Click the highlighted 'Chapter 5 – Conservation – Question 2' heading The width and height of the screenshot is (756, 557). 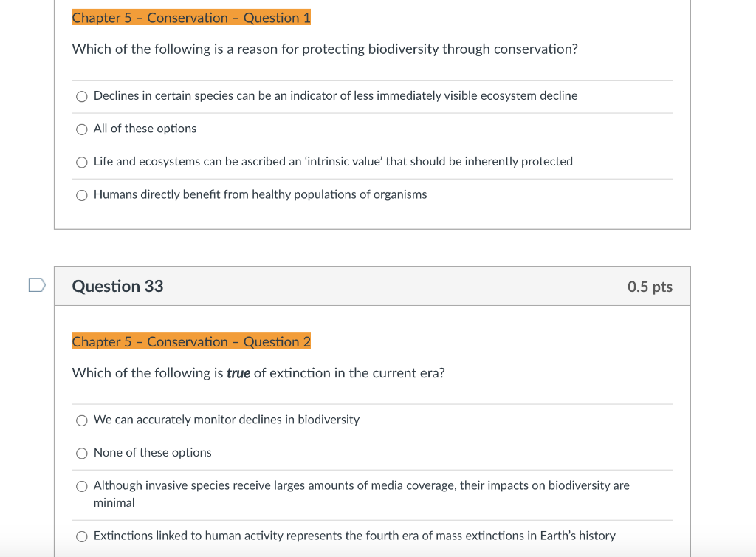point(190,341)
